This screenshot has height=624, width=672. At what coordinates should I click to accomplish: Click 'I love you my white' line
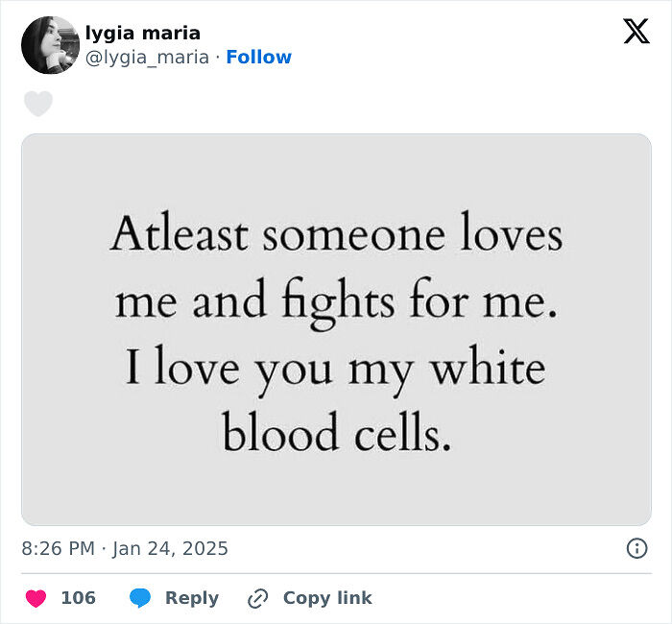click(336, 370)
